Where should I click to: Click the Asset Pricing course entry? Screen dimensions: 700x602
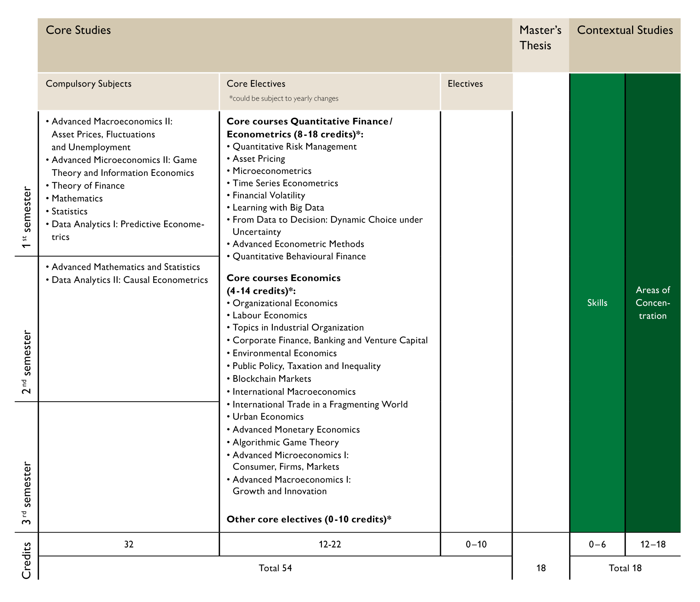259,159
